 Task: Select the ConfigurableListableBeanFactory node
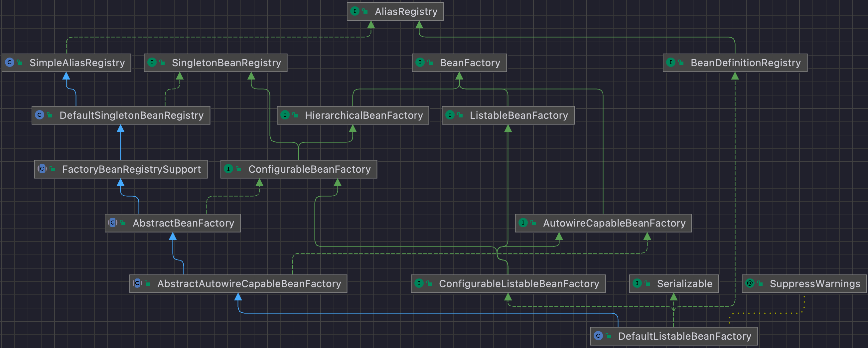508,284
